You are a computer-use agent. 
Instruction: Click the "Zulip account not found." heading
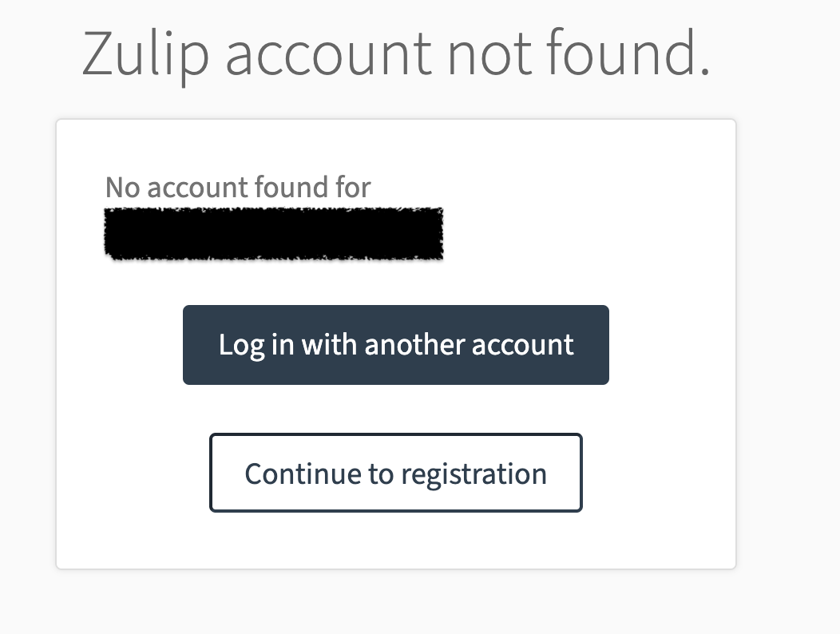coord(396,54)
